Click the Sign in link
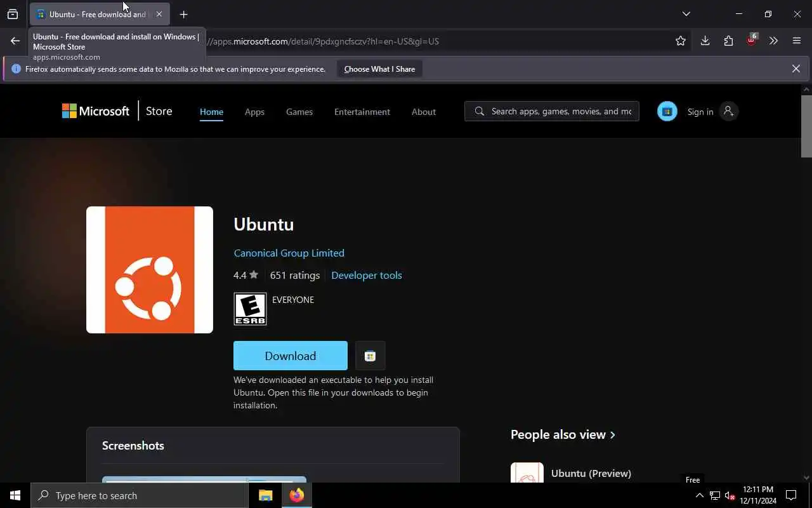 tap(700, 112)
